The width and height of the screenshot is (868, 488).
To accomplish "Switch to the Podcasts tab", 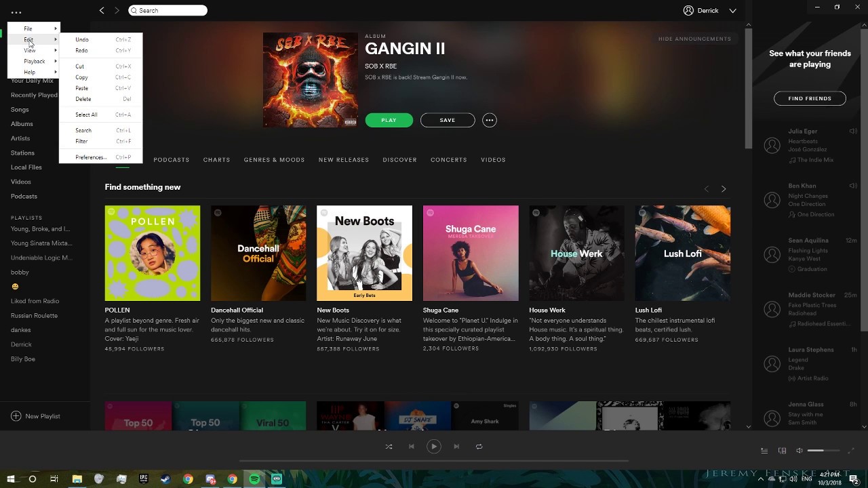I will click(x=172, y=160).
